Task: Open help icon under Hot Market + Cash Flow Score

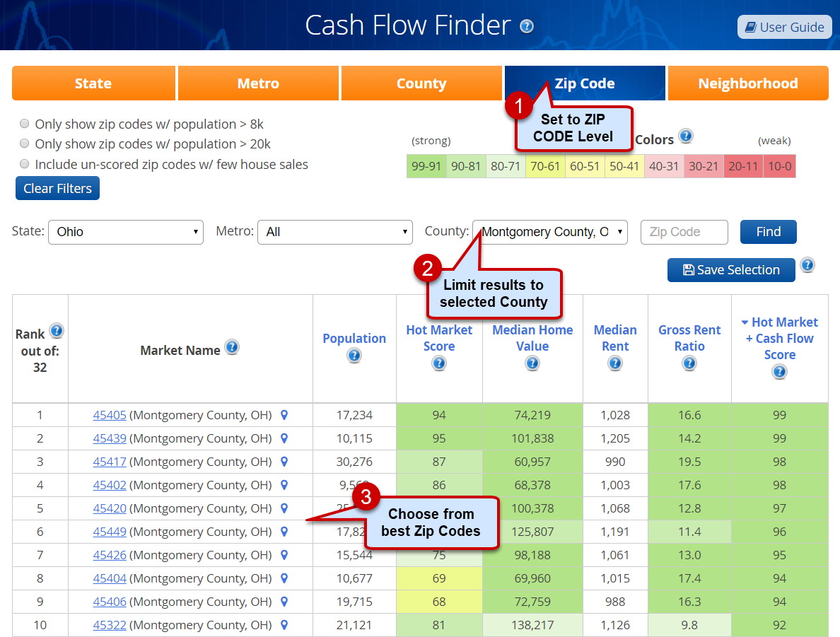Action: pyautogui.click(x=779, y=372)
